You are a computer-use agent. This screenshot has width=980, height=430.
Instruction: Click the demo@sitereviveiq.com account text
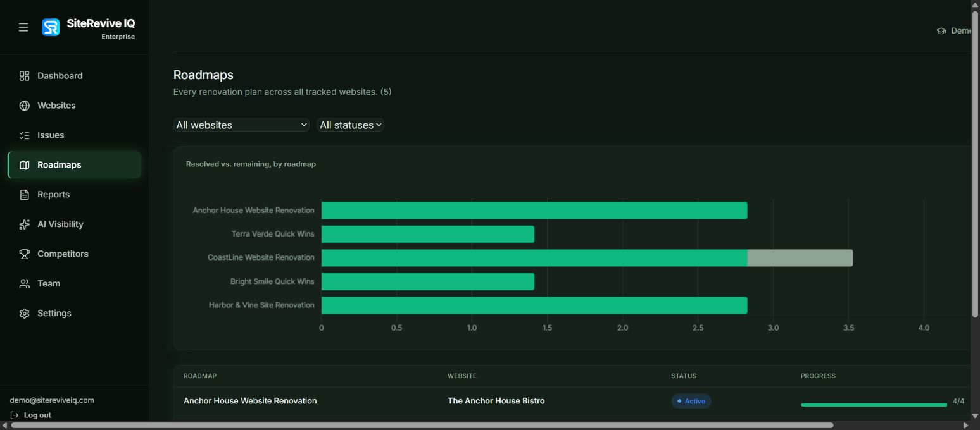(52, 400)
